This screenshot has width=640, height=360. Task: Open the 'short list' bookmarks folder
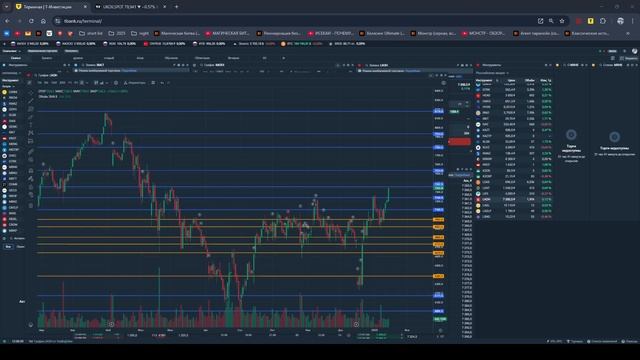[x=91, y=33]
